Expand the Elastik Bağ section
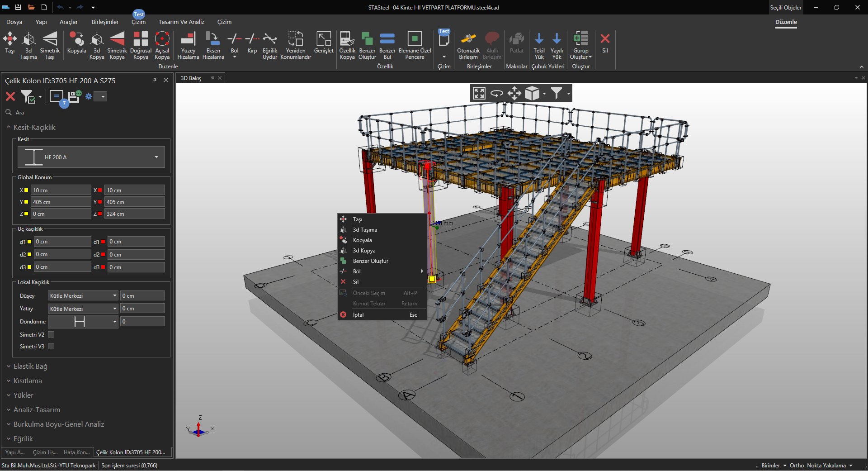 pyautogui.click(x=30, y=366)
